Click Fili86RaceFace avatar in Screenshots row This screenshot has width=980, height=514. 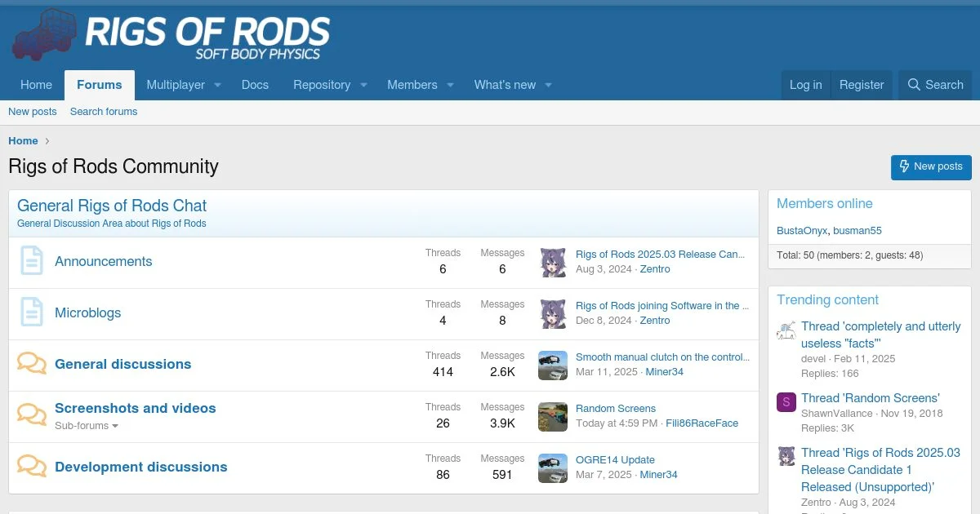pos(553,416)
